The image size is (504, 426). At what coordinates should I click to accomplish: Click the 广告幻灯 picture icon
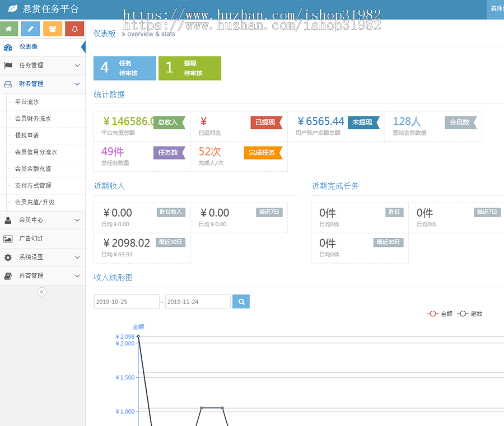click(8, 238)
